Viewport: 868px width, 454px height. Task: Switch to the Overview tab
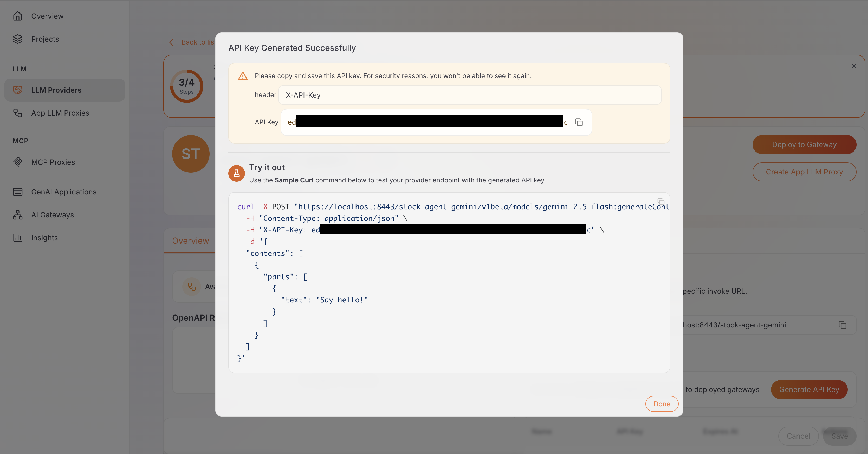pos(190,241)
